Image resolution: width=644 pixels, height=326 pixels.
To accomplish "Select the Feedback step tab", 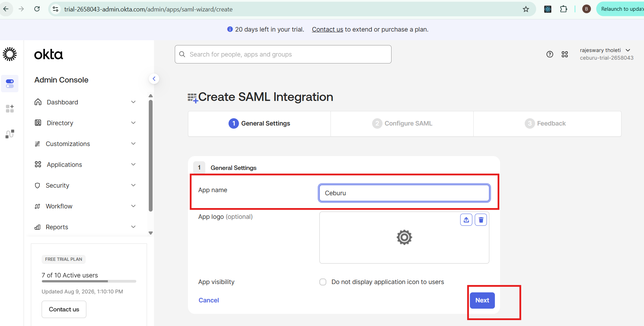I will [547, 123].
